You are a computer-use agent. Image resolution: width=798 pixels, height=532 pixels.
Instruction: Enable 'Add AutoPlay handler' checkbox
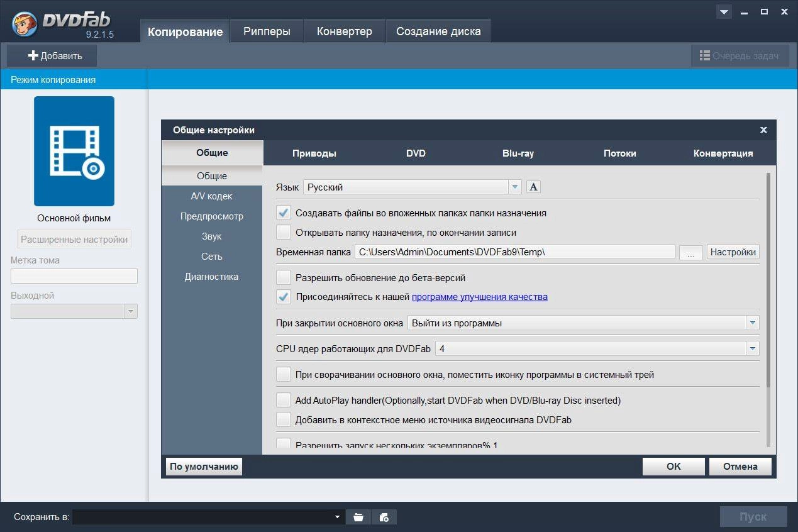tap(284, 400)
